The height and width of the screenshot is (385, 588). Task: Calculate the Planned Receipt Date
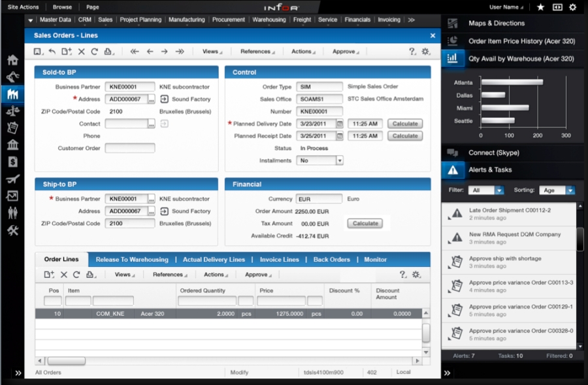(405, 136)
